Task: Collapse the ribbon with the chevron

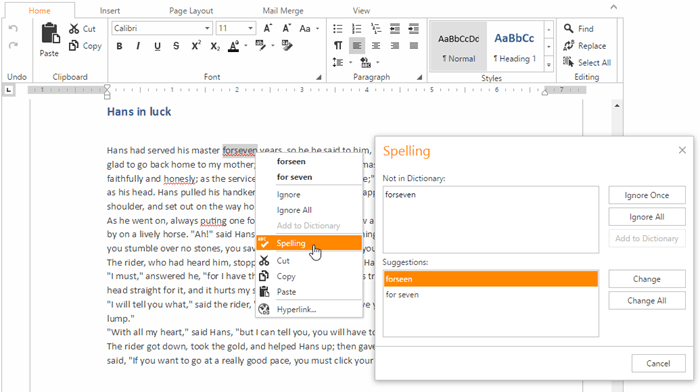Action: pyautogui.click(x=614, y=7)
